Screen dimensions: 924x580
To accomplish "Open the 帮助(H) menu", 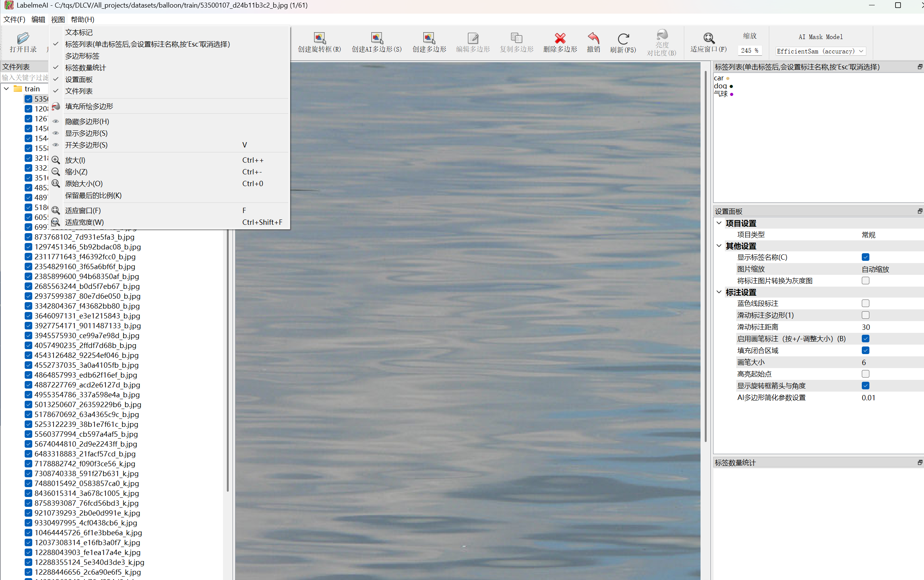I will click(82, 19).
